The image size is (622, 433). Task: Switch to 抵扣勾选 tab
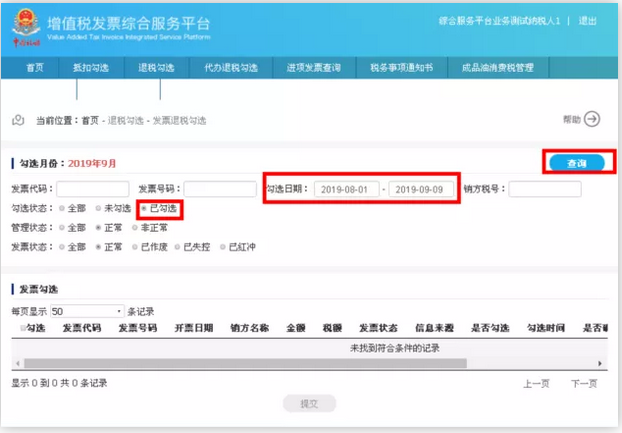click(90, 68)
